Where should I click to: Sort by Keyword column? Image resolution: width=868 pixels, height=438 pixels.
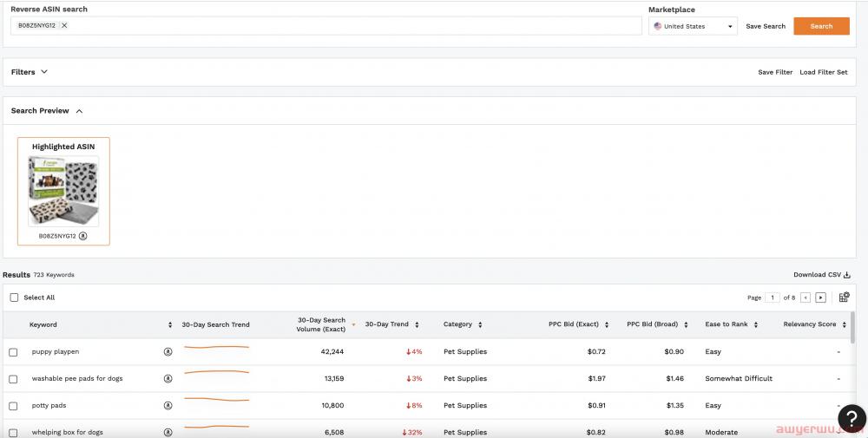(170, 324)
